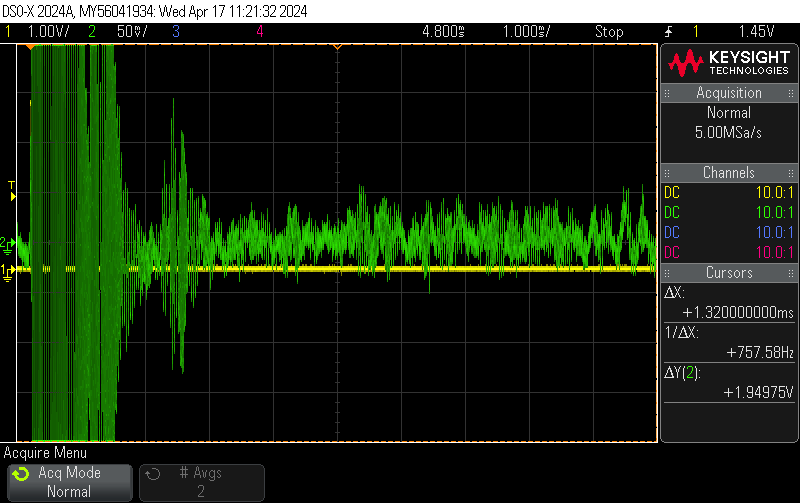Open the 4.800ms delay setting

click(444, 32)
